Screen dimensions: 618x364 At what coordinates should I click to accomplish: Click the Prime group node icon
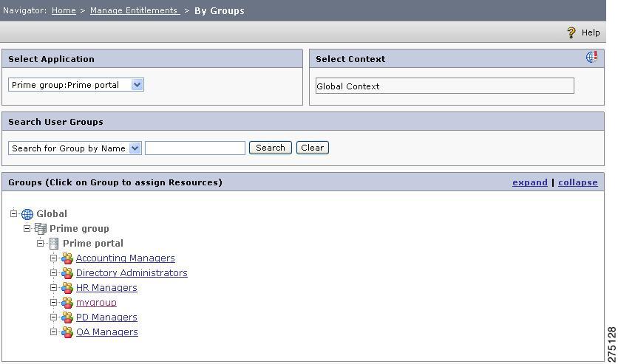pos(40,229)
